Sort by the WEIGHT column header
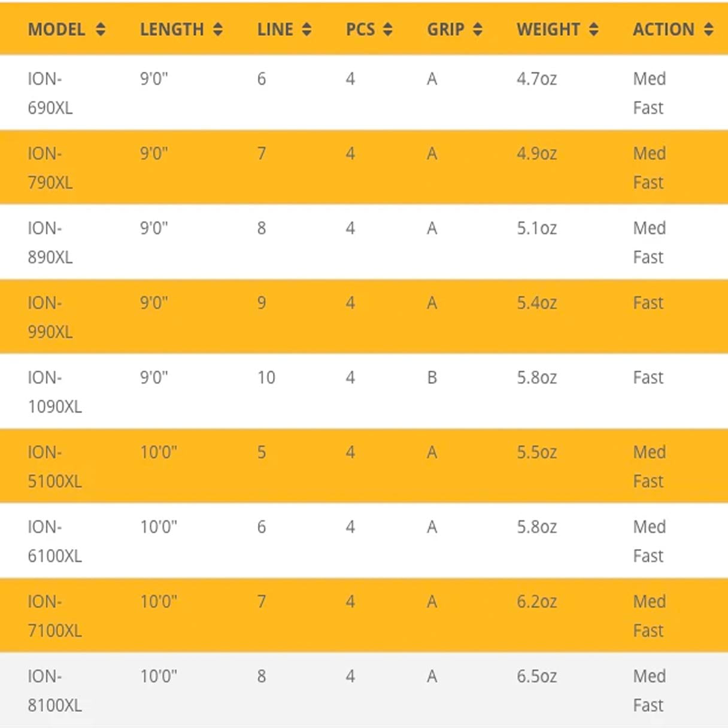728x728 pixels. click(x=548, y=29)
